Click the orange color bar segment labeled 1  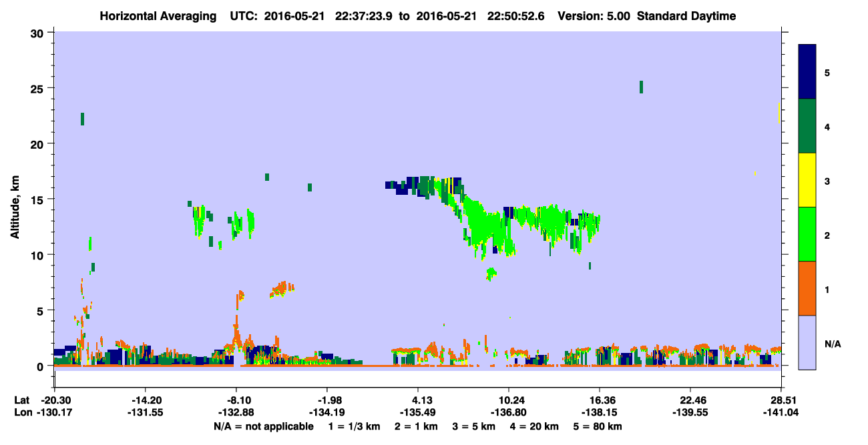(807, 288)
